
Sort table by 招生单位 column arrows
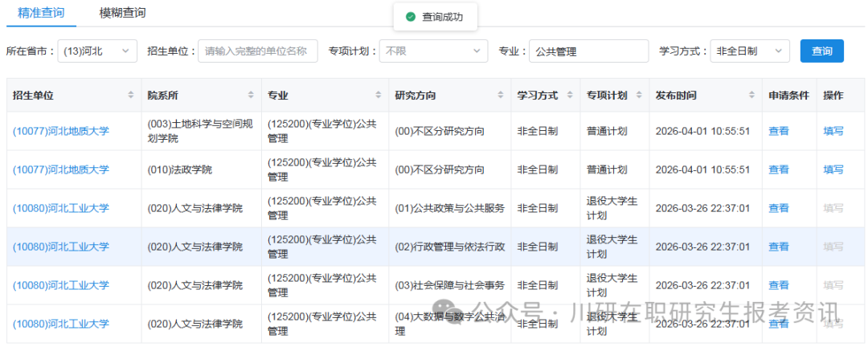pos(131,96)
